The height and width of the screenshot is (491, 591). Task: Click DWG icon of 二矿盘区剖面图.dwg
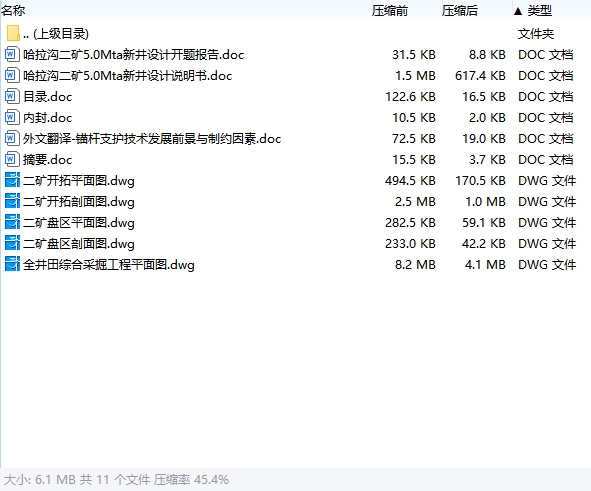click(x=12, y=243)
